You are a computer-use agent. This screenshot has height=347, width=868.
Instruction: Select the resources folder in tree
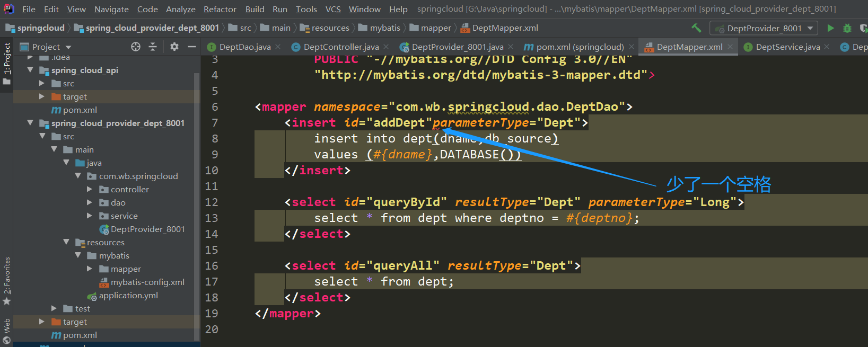pos(100,242)
